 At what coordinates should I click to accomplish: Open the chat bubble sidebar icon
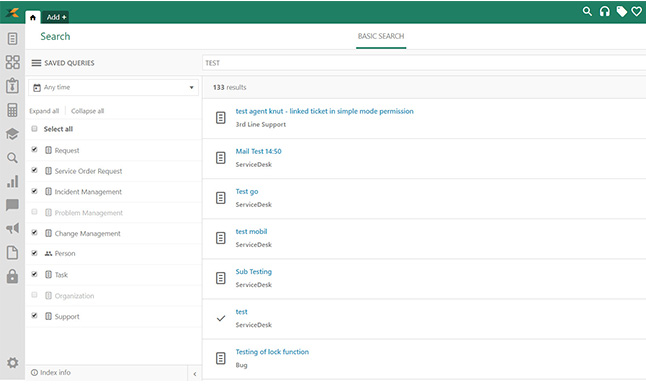tap(12, 205)
